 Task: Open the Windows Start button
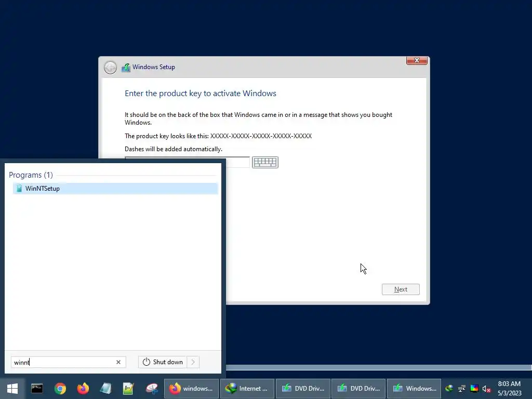click(12, 389)
